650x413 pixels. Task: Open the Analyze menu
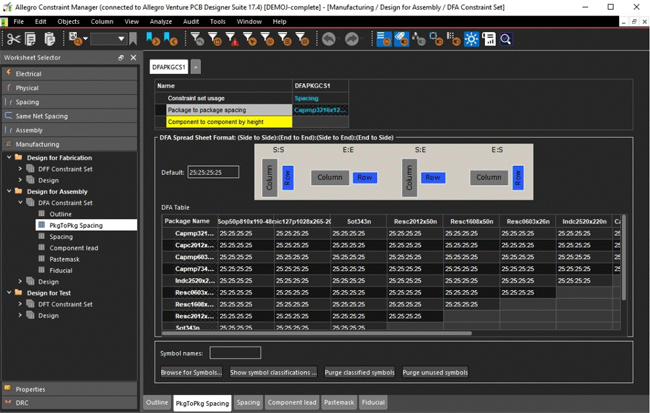(x=161, y=22)
